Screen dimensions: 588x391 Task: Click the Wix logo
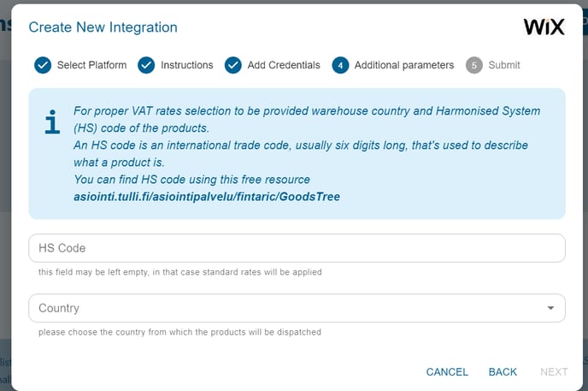tap(544, 27)
